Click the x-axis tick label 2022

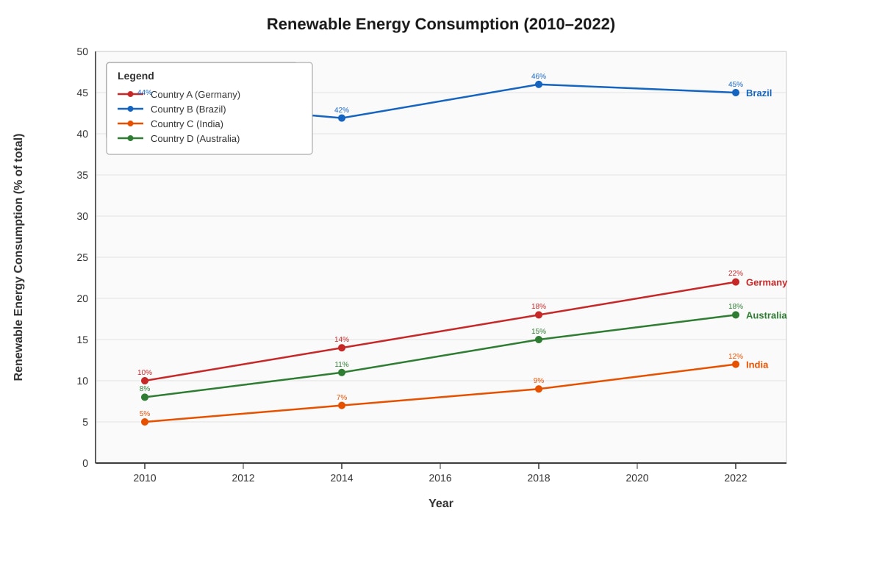(736, 478)
